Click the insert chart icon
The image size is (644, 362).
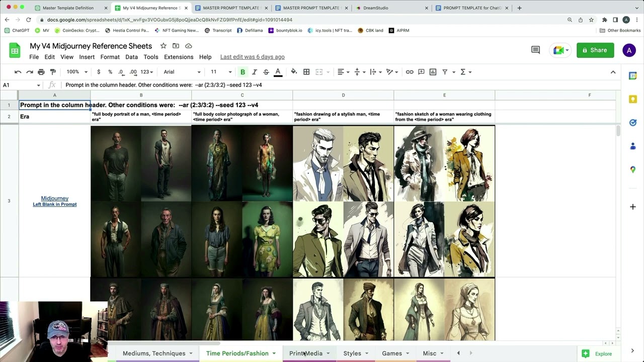[433, 72]
